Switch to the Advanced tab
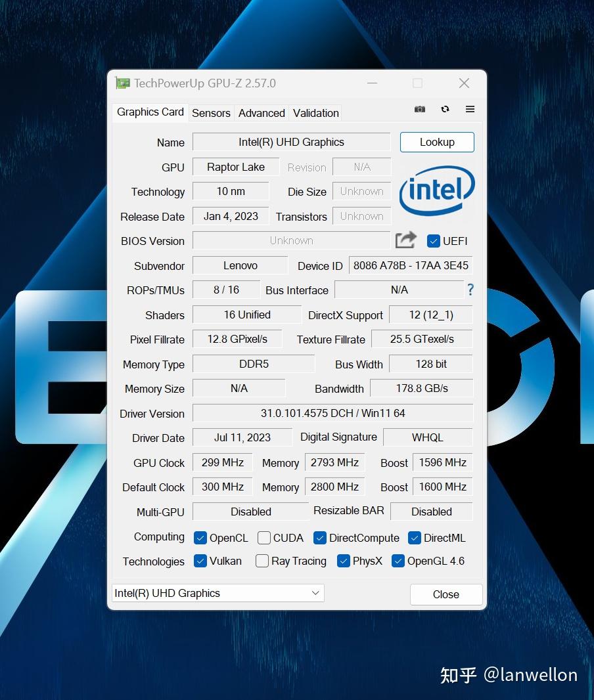The image size is (594, 700). (262, 114)
